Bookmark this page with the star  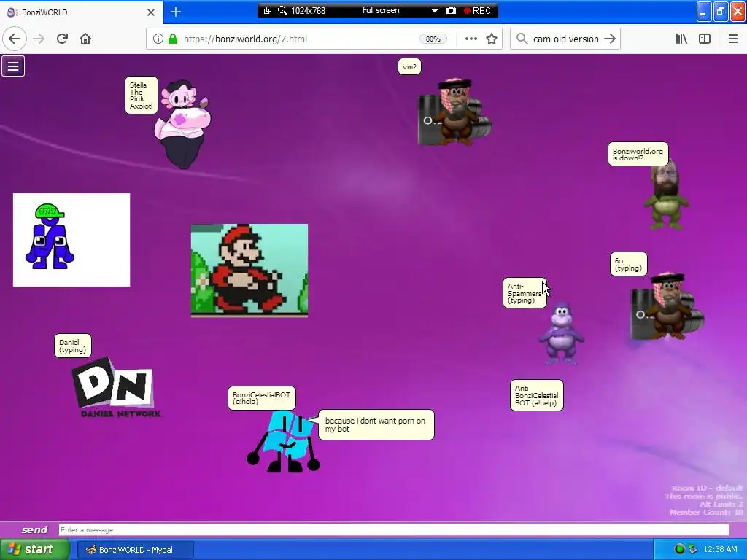tap(492, 39)
